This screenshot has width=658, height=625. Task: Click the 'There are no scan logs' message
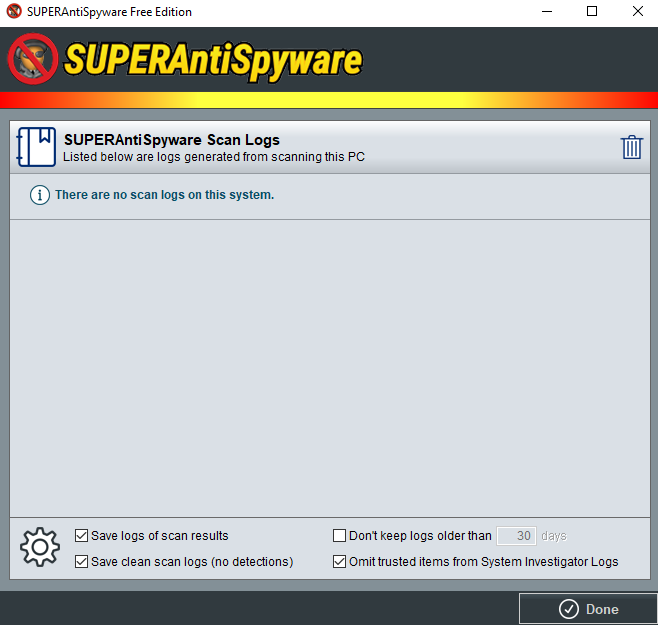click(x=164, y=195)
